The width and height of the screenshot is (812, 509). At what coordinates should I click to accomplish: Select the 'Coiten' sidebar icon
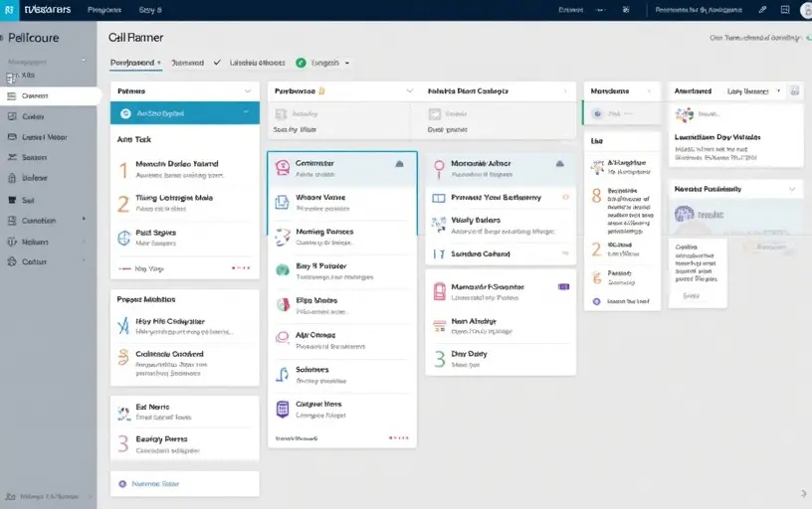tap(12, 116)
